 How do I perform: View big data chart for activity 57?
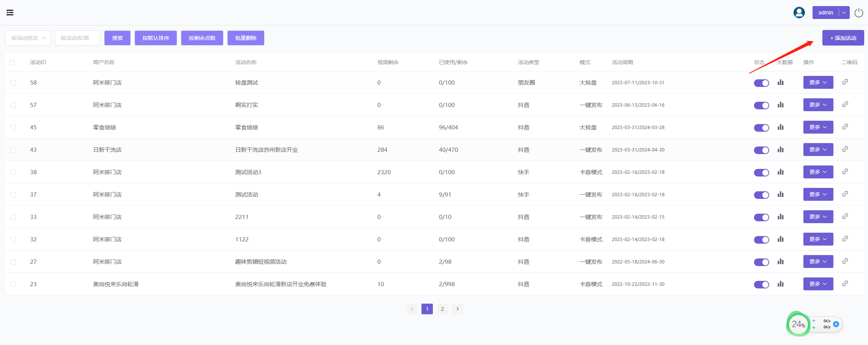coord(781,105)
